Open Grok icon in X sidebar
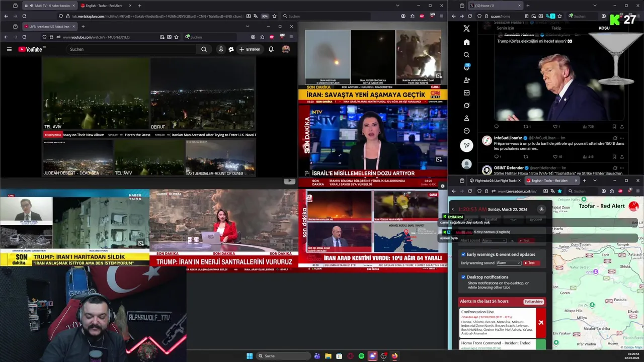This screenshot has height=362, width=644. pyautogui.click(x=466, y=106)
